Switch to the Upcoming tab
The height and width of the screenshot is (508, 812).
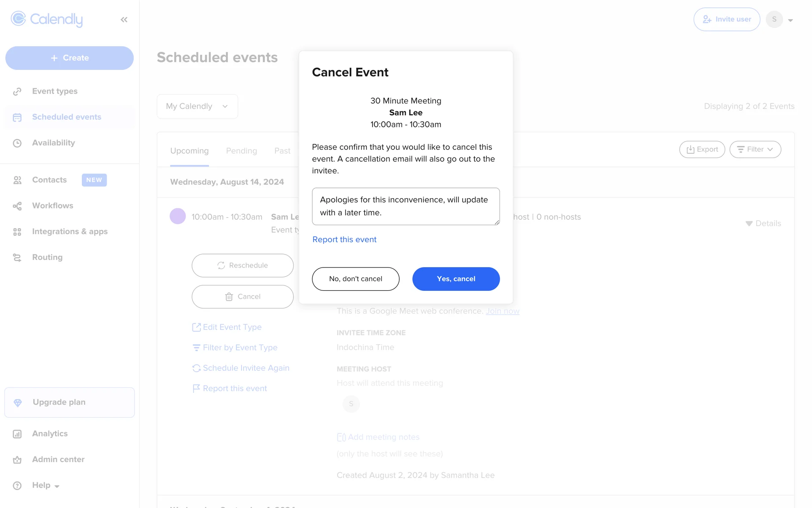click(189, 151)
